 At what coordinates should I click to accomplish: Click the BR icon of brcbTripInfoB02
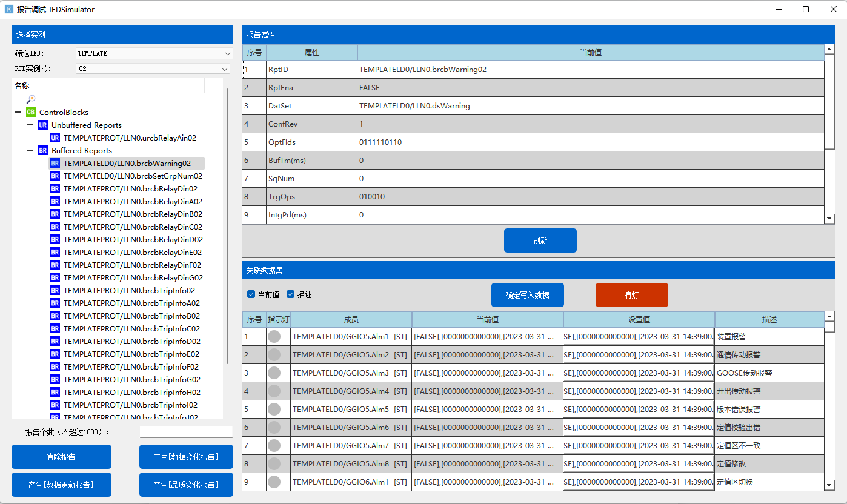55,316
